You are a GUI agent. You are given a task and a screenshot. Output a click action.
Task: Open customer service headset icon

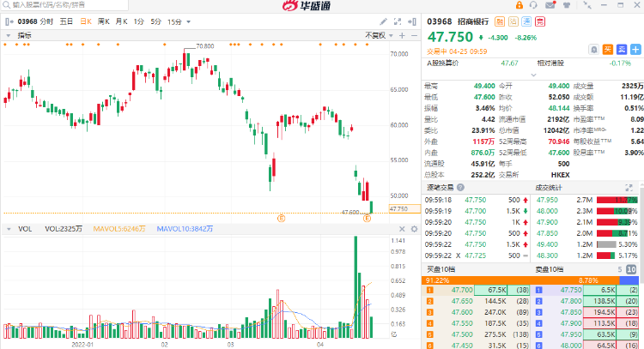pos(533,5)
